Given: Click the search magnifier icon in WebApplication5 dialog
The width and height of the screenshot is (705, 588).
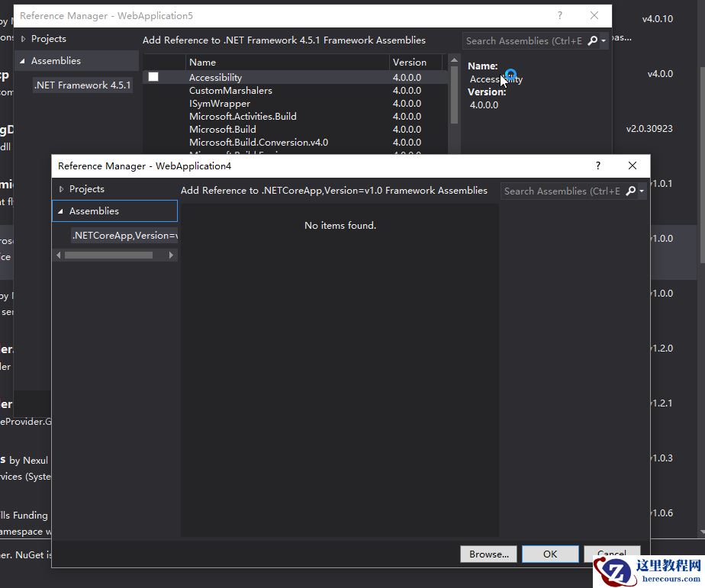Looking at the screenshot, I should pos(593,41).
